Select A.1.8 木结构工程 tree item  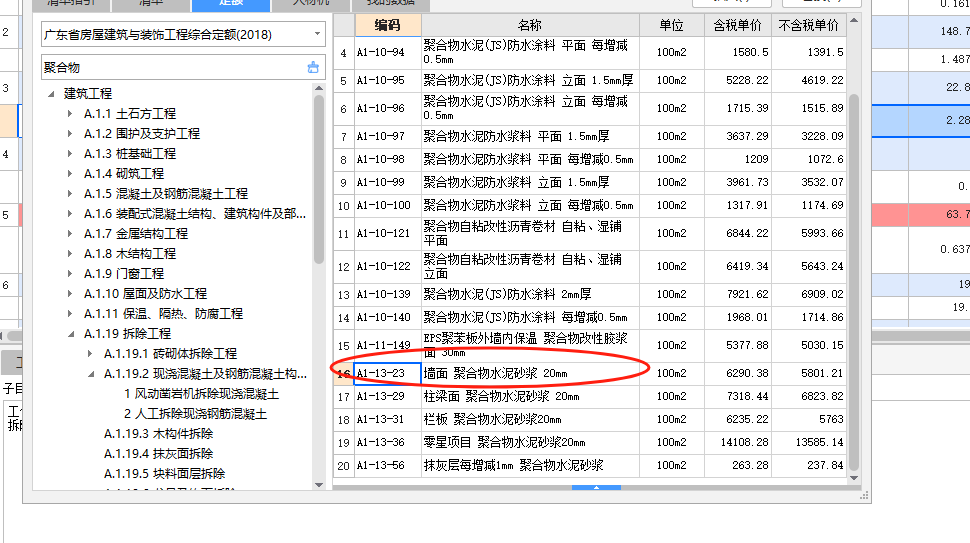tap(130, 254)
